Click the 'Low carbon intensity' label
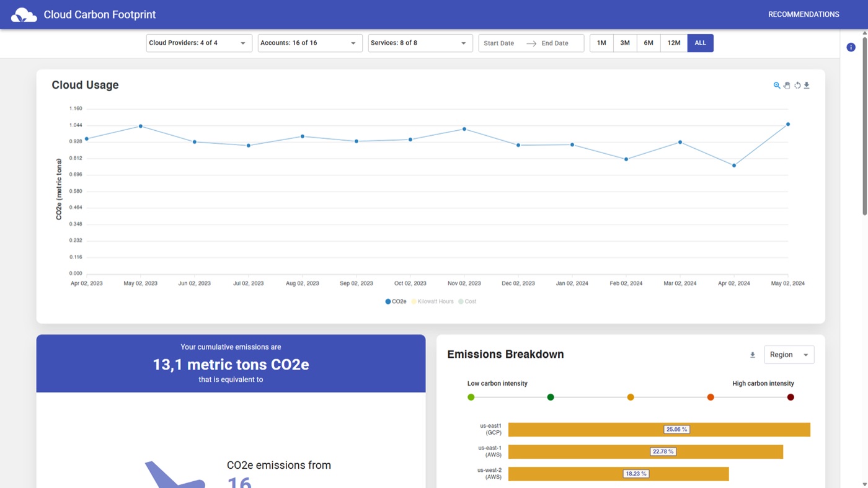Image resolution: width=868 pixels, height=488 pixels. pyautogui.click(x=497, y=384)
